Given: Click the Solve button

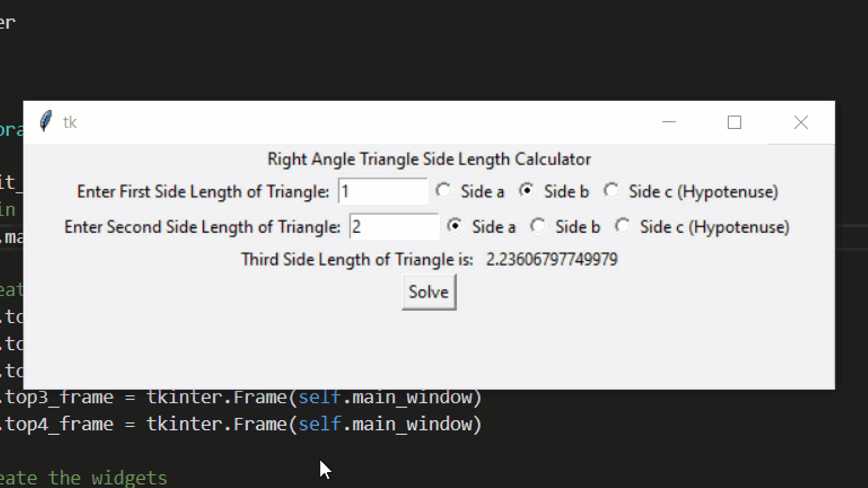Looking at the screenshot, I should (429, 292).
